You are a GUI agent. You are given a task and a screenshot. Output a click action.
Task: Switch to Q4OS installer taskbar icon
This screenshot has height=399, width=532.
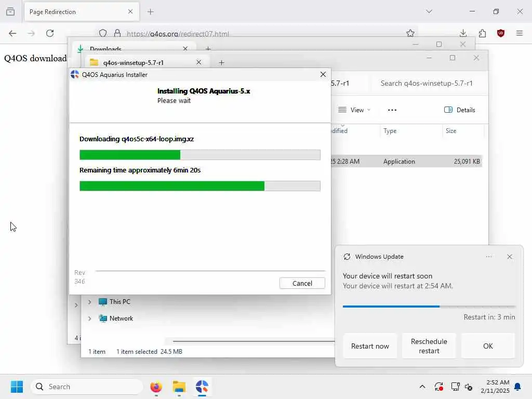tap(202, 387)
